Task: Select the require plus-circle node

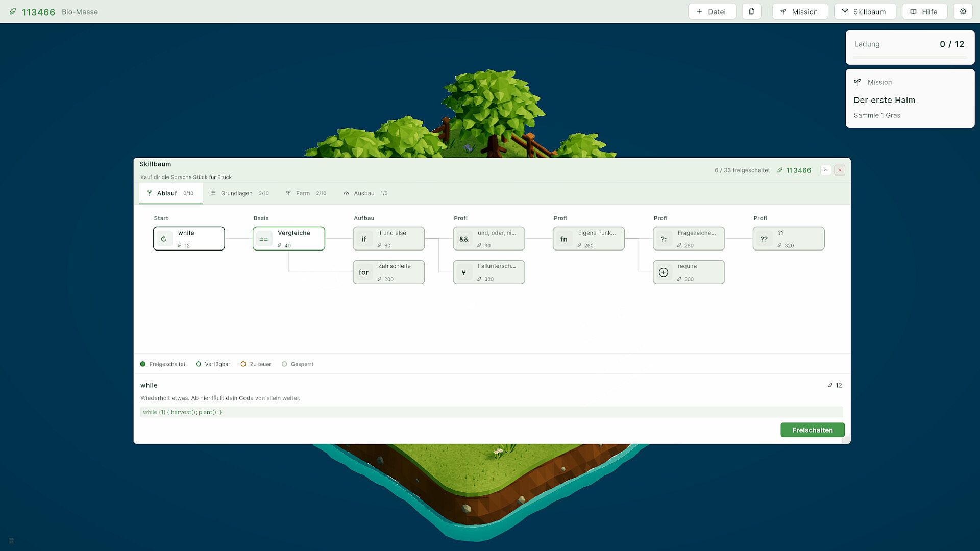Action: click(689, 272)
